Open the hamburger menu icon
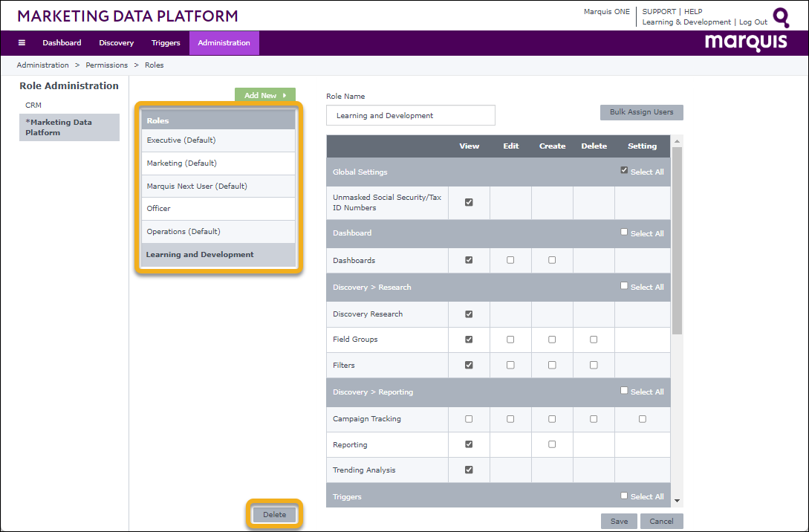This screenshot has width=809, height=532. [x=22, y=43]
